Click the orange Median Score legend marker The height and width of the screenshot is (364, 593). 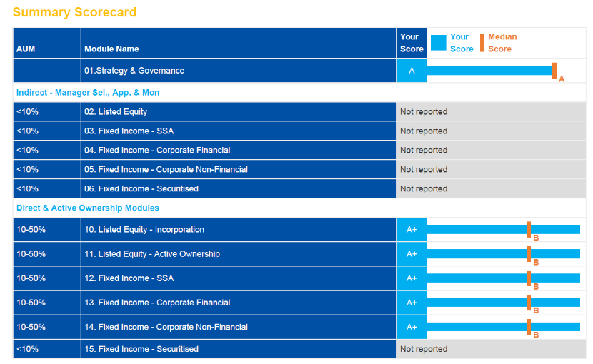pos(482,43)
